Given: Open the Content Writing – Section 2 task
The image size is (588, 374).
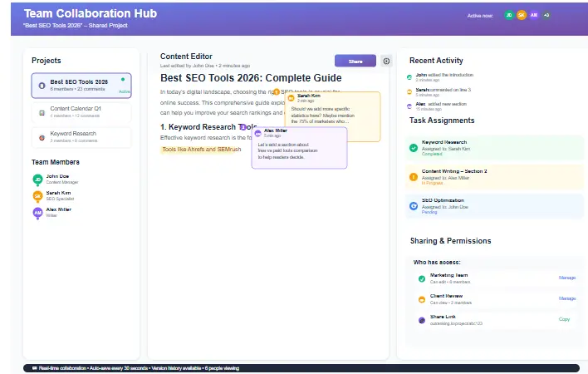Looking at the screenshot, I should coord(495,177).
